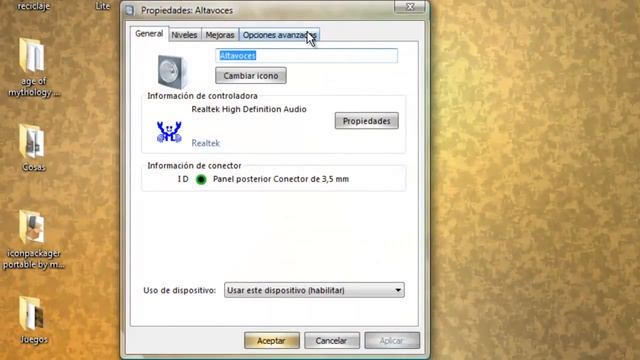Switch to the Mejoras tab
The height and width of the screenshot is (360, 640).
[x=220, y=35]
